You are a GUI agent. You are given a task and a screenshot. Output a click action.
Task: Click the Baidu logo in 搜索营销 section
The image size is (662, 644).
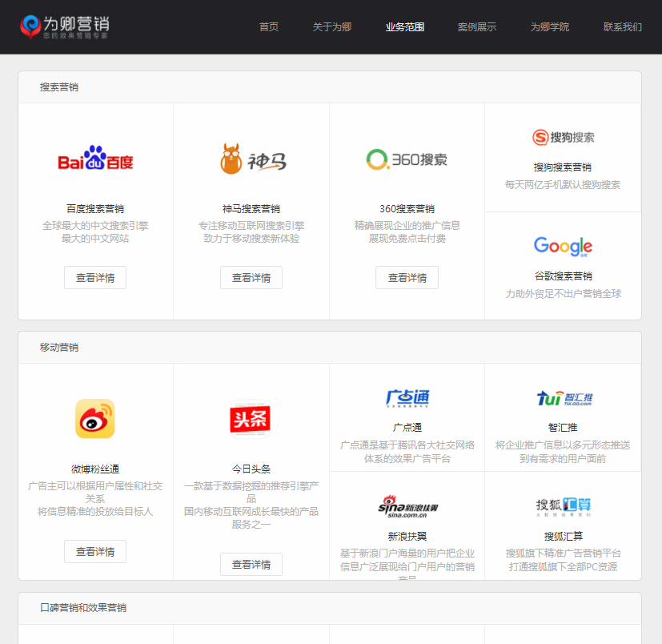click(x=94, y=159)
